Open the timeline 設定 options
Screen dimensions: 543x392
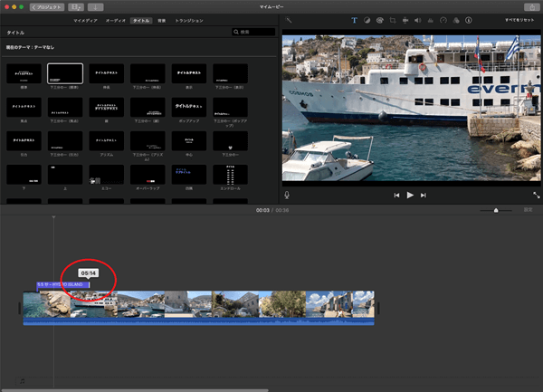click(529, 209)
